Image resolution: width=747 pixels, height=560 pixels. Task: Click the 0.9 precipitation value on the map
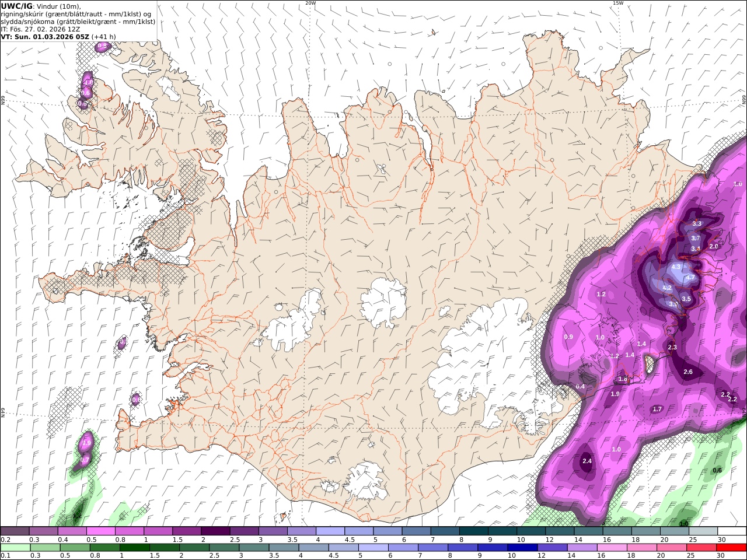[x=568, y=337]
